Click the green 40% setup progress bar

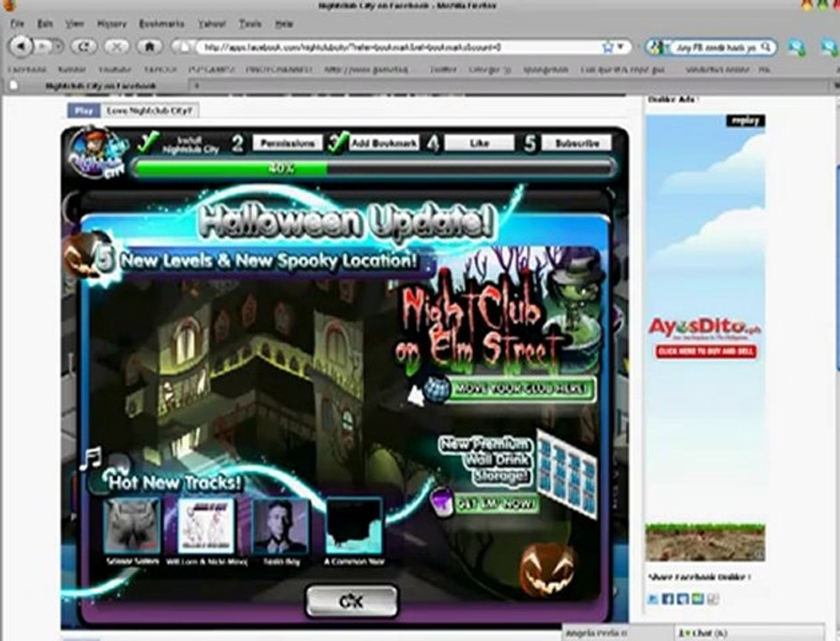pyautogui.click(x=373, y=168)
